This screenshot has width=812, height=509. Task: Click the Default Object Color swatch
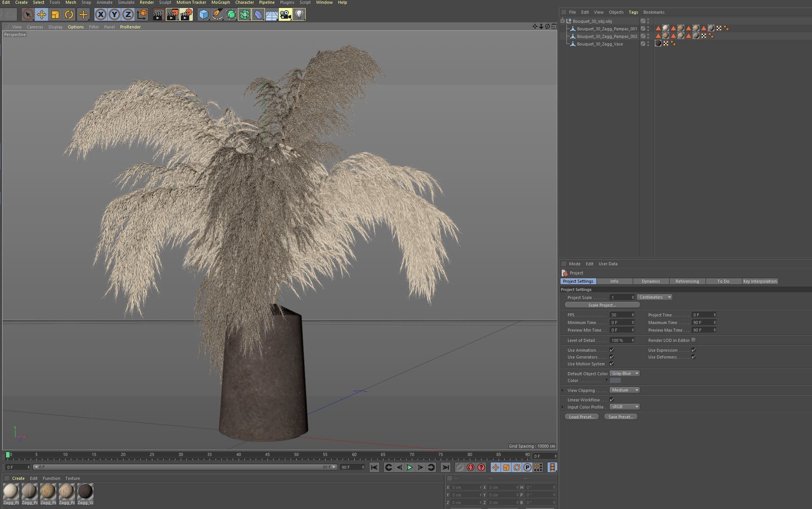[615, 381]
